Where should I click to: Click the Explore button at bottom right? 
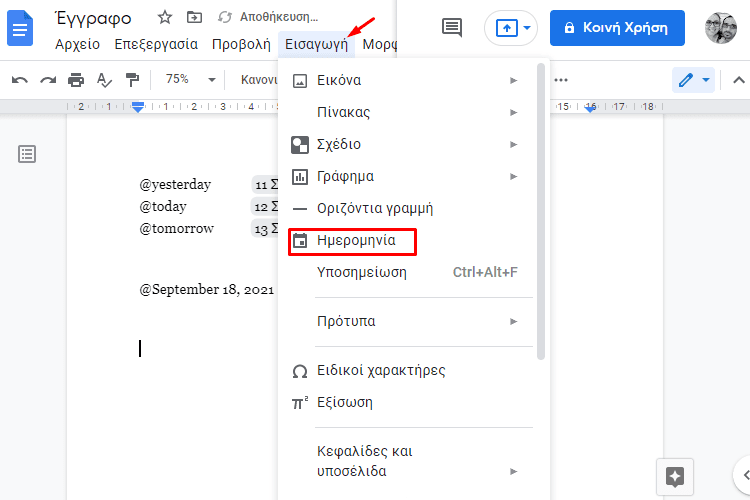[675, 477]
